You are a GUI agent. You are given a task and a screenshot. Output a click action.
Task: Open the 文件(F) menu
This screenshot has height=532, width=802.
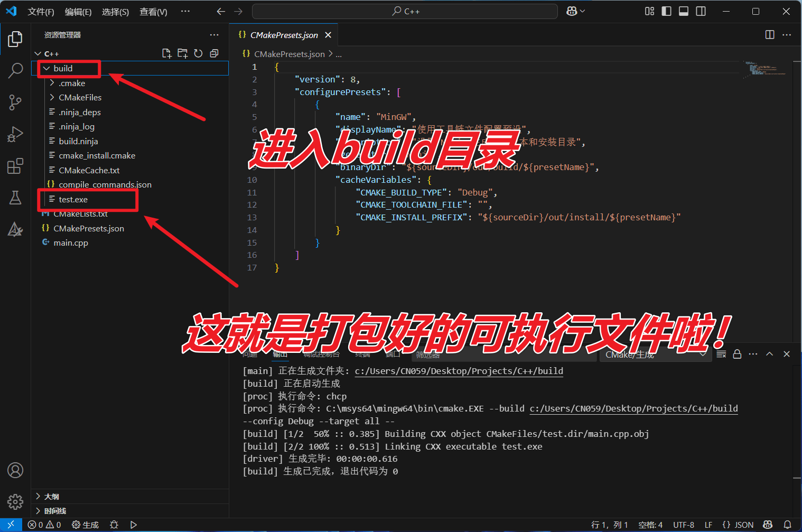point(41,12)
